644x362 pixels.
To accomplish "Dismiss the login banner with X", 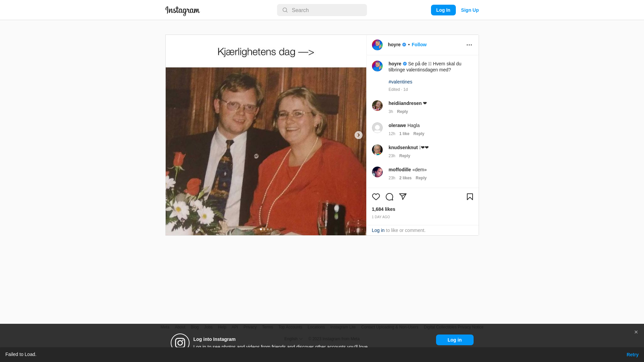I will (x=636, y=332).
